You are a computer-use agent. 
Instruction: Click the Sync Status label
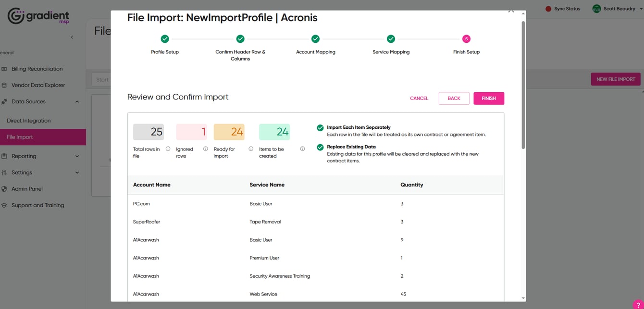coord(567,9)
